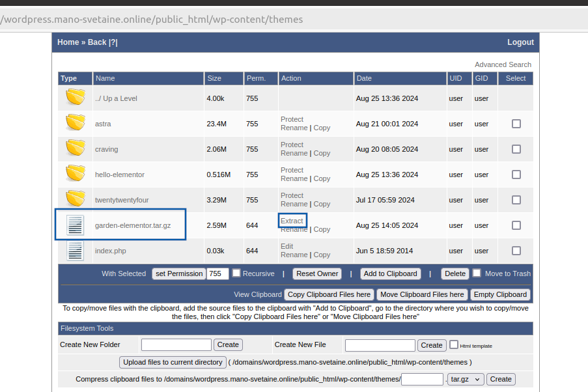Tick the checkbox for astra row
The height and width of the screenshot is (392, 588).
click(516, 124)
